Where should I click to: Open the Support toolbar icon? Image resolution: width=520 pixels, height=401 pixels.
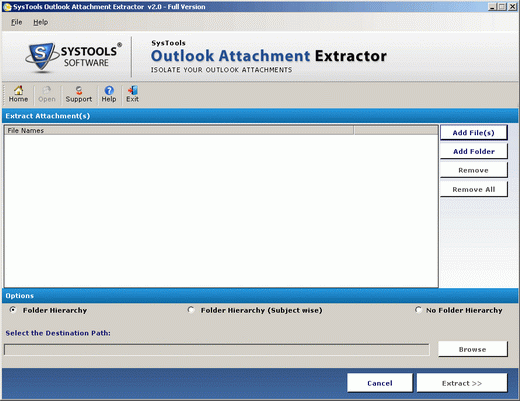coord(79,94)
